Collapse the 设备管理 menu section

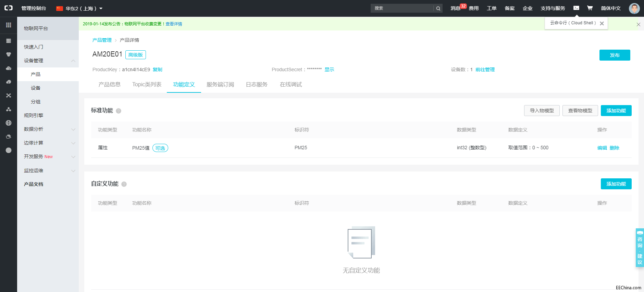[73, 61]
